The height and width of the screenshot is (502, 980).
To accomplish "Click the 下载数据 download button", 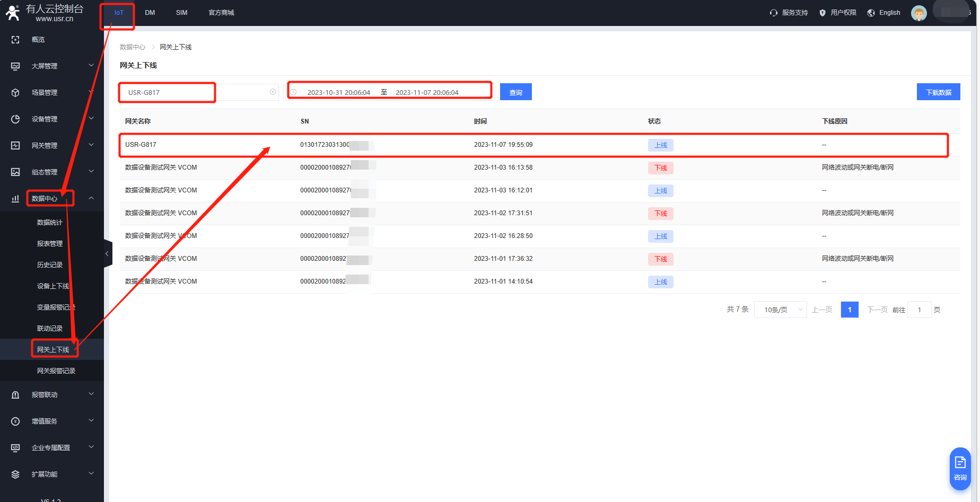I will (x=938, y=92).
